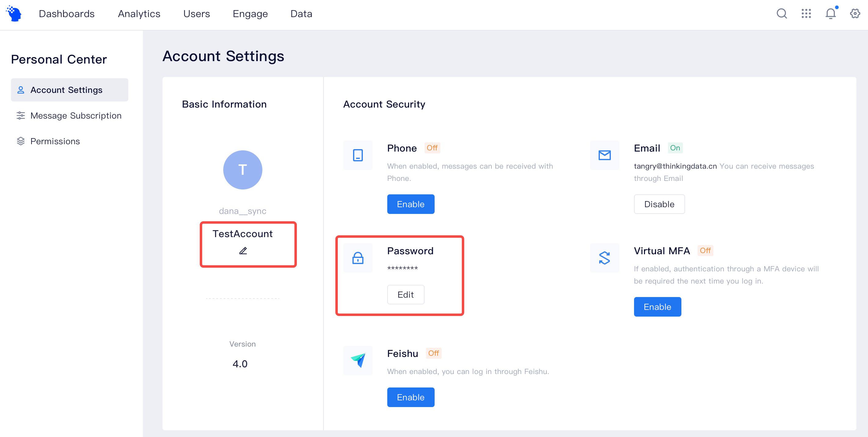This screenshot has height=437, width=868.
Task: Open the Dashboards menu
Action: coord(67,14)
